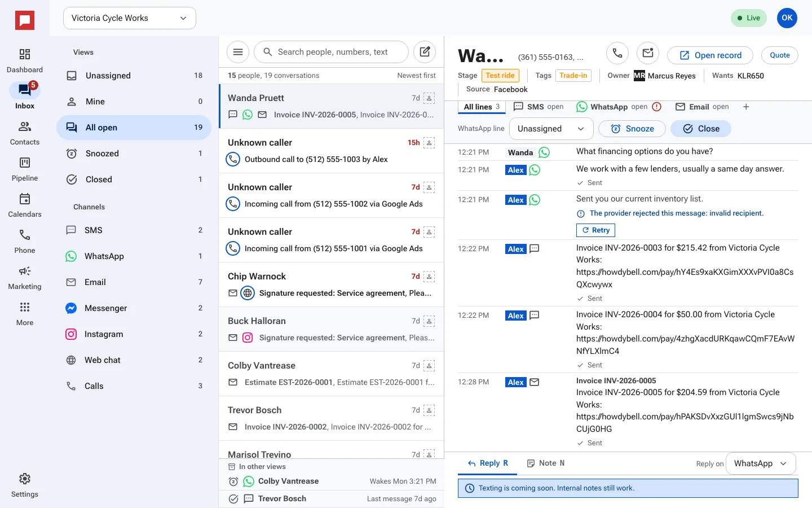Click the hamburger menu beside search
Viewport: 812px width, 508px height.
click(x=238, y=52)
